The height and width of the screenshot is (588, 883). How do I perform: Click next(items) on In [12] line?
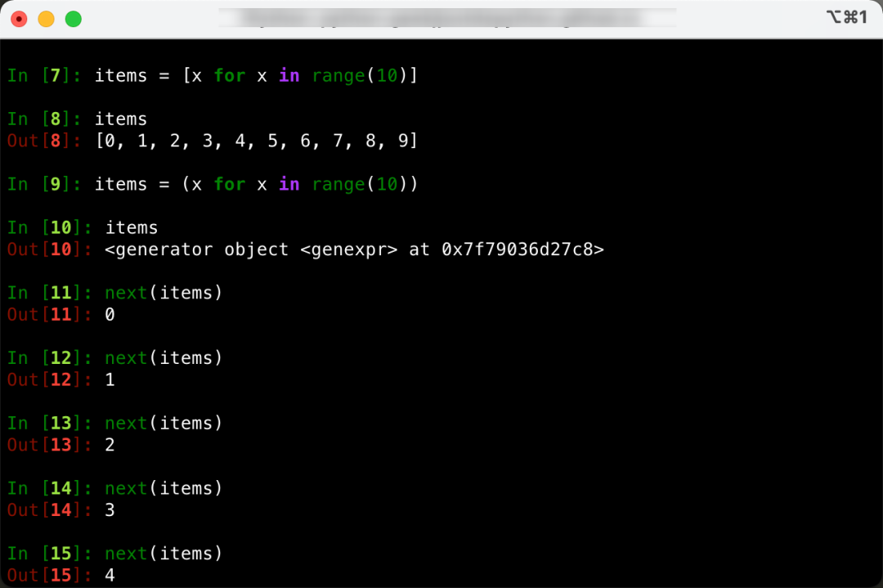click(164, 358)
